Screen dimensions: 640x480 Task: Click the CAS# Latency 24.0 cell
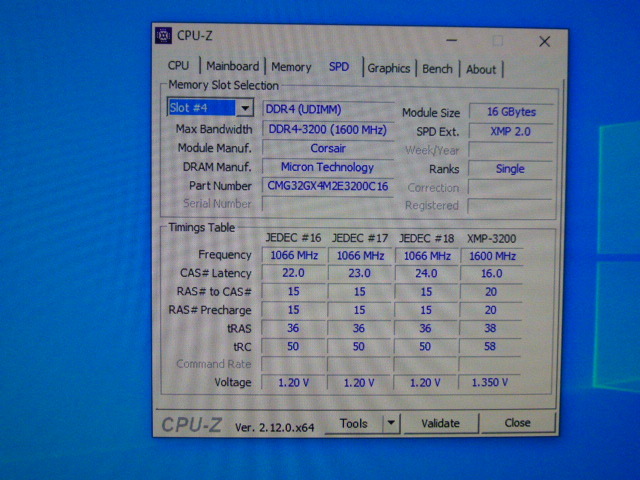click(x=426, y=273)
